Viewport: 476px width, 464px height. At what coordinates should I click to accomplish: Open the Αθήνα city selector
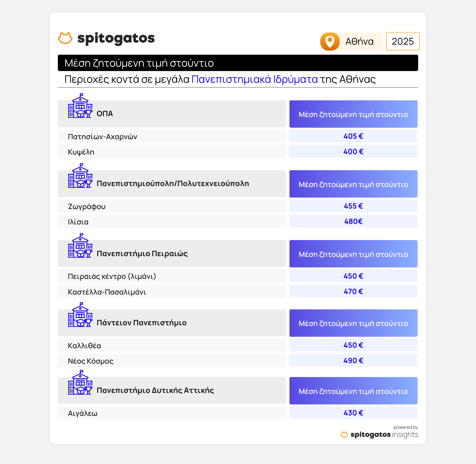(x=359, y=42)
